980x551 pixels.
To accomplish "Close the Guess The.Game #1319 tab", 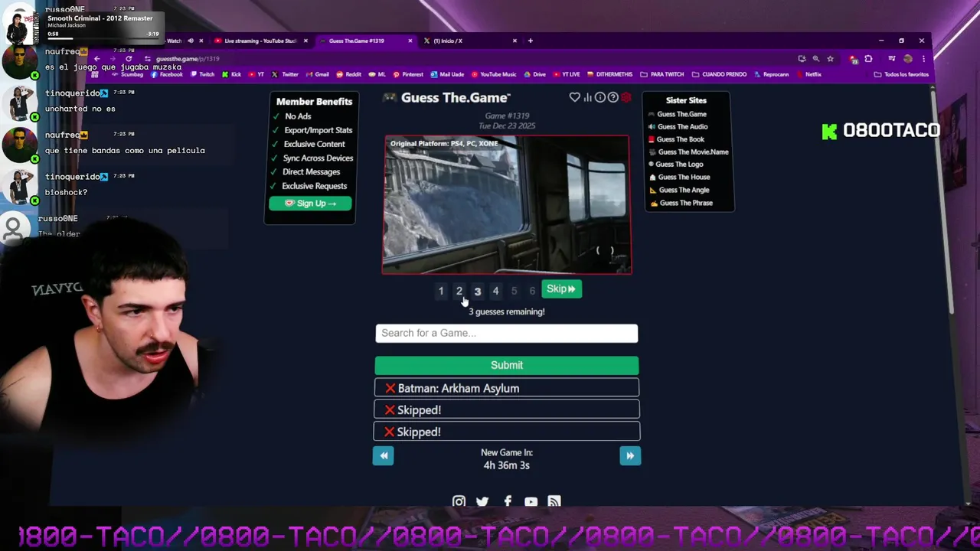I will pyautogui.click(x=410, y=41).
